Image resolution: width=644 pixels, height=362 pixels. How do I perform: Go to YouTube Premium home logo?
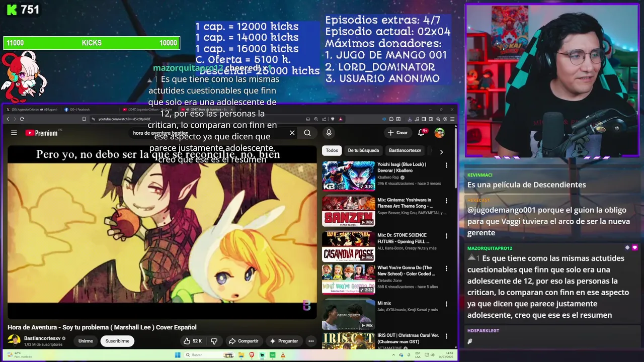click(x=42, y=133)
